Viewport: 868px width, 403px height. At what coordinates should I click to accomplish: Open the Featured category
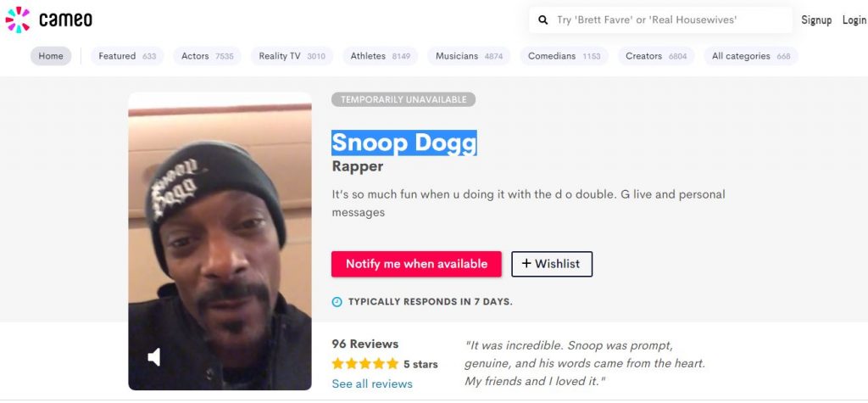pyautogui.click(x=127, y=56)
